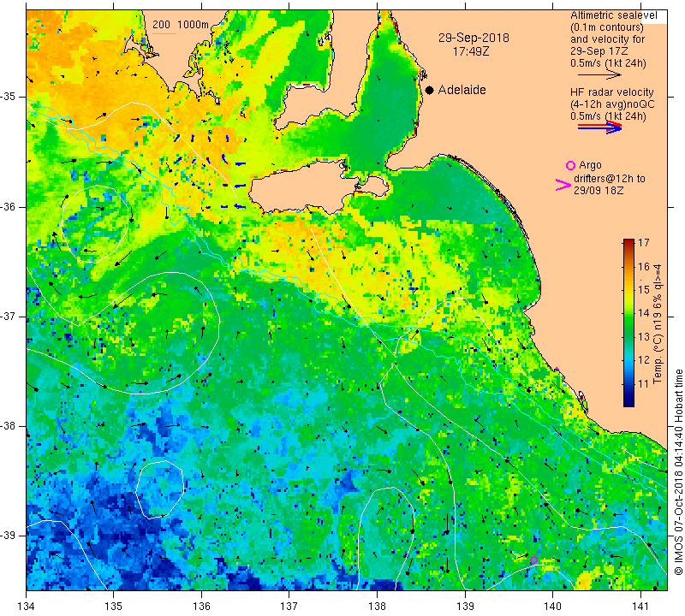Viewport: 685px width, 616px height.
Task: Click the 17 value on temperature scale
Action: point(644,243)
